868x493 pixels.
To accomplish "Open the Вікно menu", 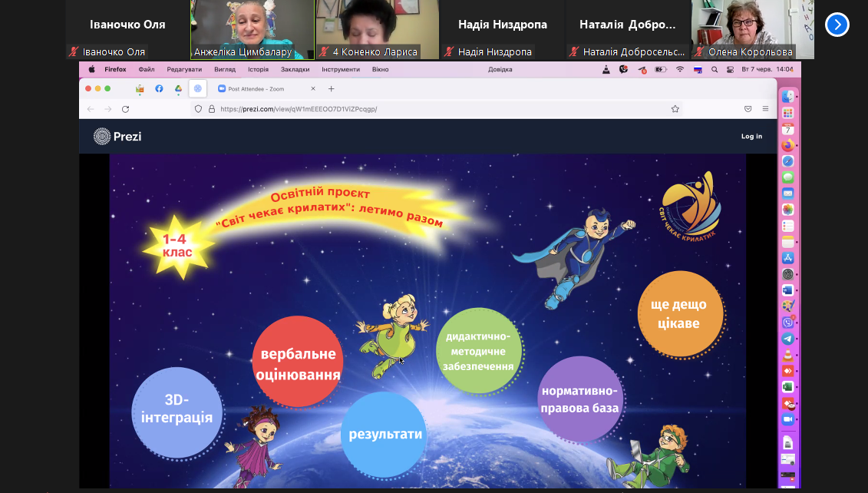I will [x=381, y=69].
